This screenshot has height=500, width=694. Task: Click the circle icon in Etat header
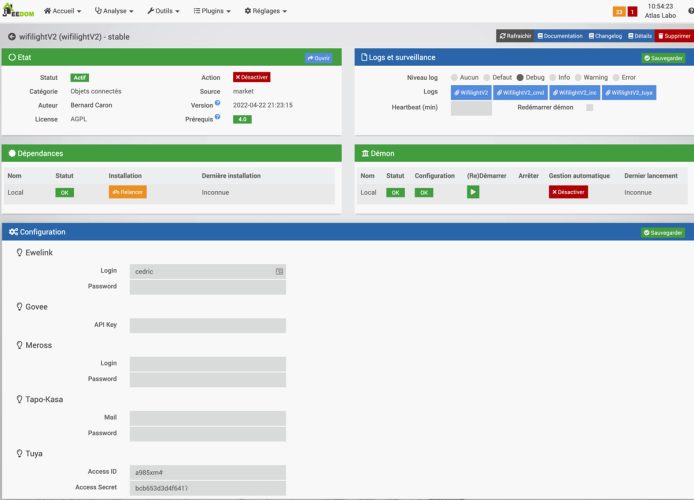[12, 57]
